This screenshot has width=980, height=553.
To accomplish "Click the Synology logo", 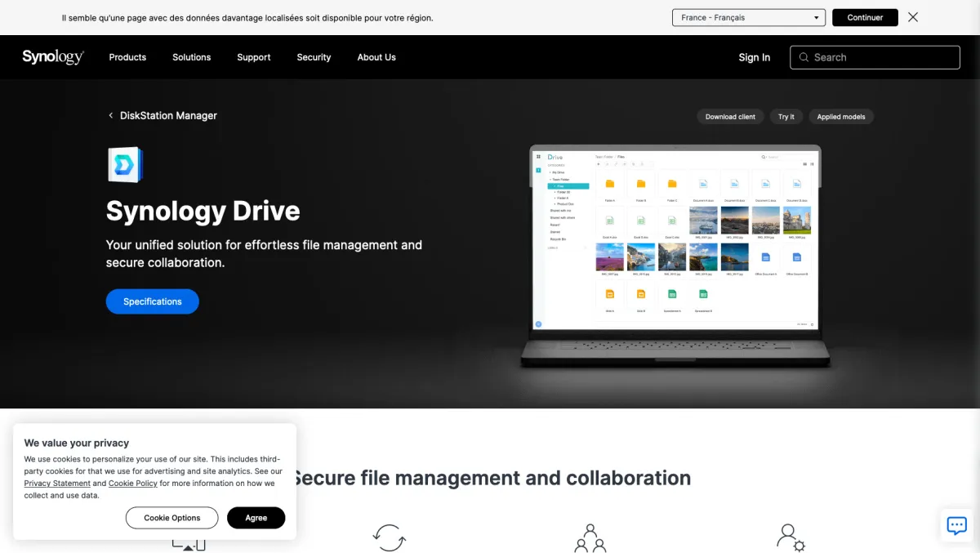I will click(x=53, y=57).
